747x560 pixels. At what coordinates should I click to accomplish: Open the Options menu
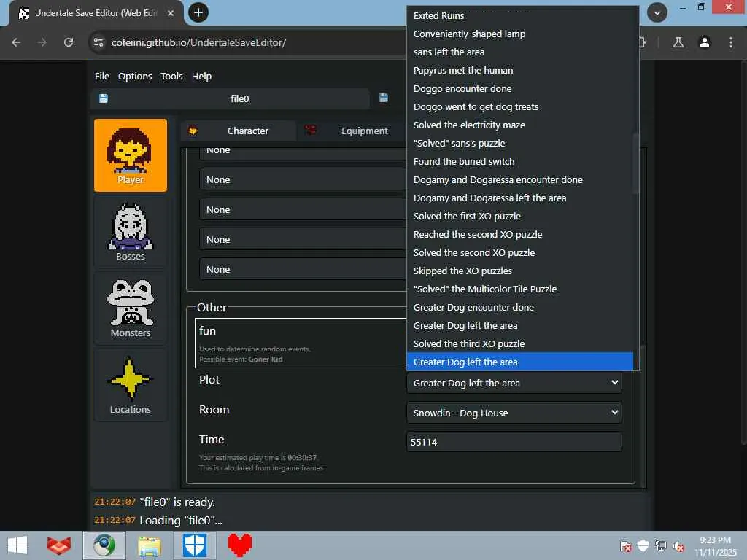pyautogui.click(x=135, y=76)
